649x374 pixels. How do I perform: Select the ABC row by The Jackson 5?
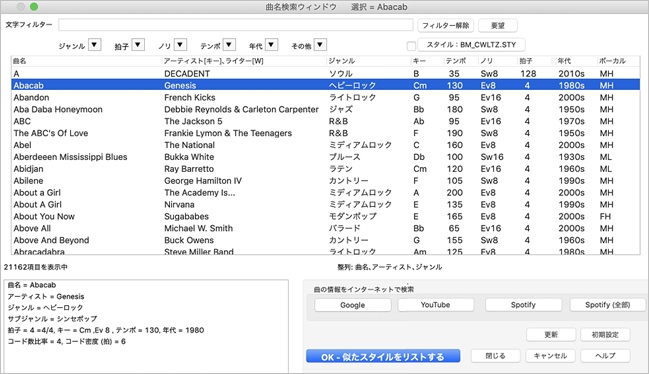325,121
